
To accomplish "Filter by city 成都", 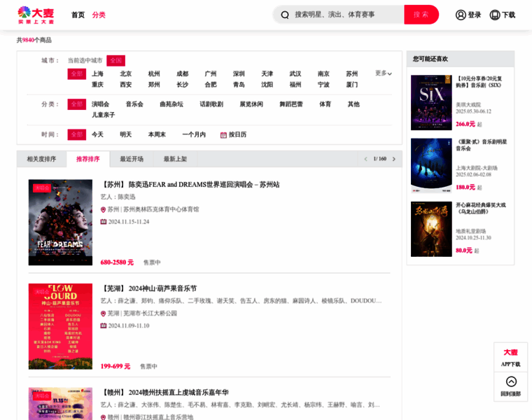I will [182, 74].
